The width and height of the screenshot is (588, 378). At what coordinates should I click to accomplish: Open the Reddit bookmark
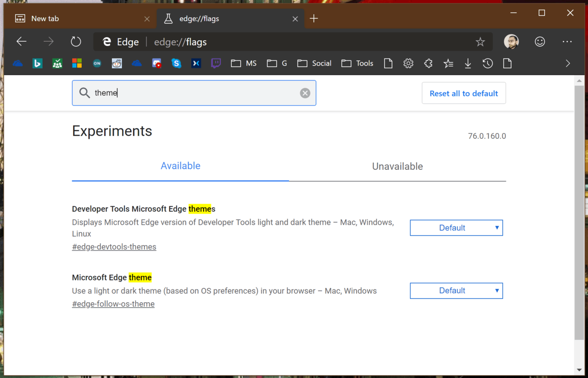click(x=117, y=63)
